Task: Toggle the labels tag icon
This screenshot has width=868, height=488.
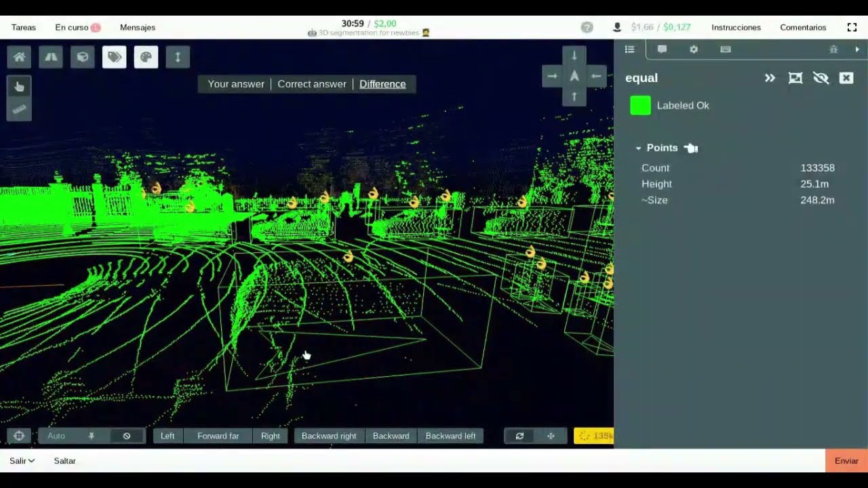Action: (x=114, y=57)
